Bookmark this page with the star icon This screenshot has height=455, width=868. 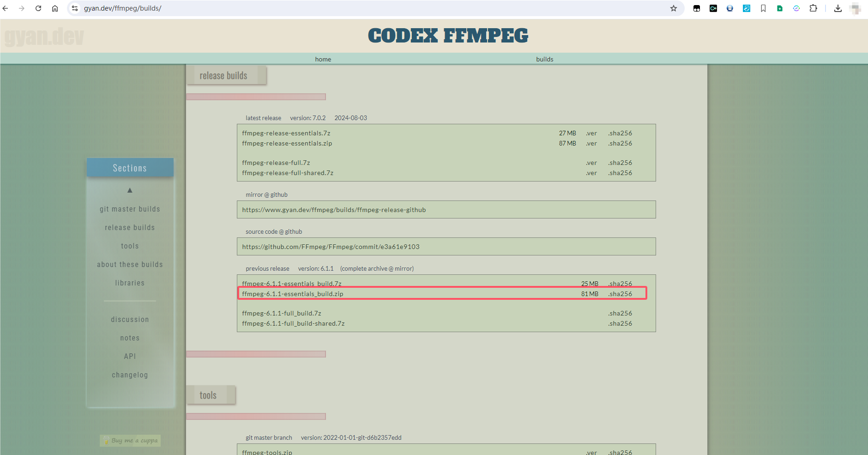pyautogui.click(x=674, y=8)
